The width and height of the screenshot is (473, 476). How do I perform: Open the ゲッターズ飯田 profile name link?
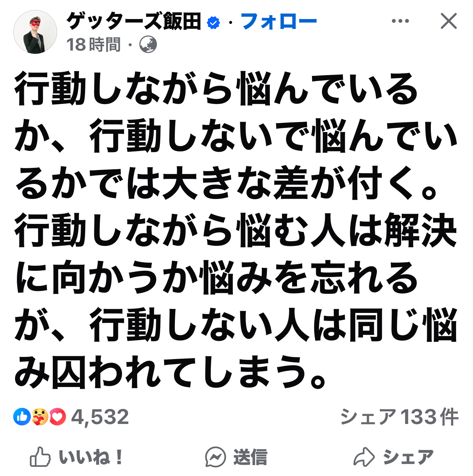point(134,21)
